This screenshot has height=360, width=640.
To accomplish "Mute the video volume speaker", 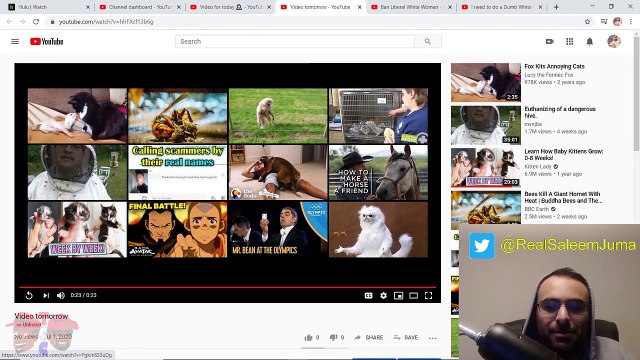I will click(61, 295).
